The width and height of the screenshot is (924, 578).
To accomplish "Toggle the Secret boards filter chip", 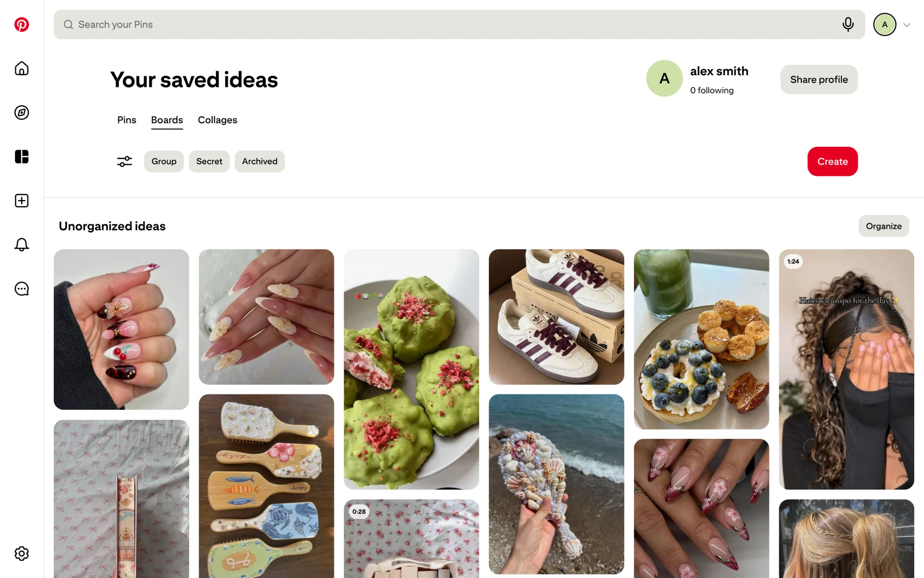I will (209, 161).
